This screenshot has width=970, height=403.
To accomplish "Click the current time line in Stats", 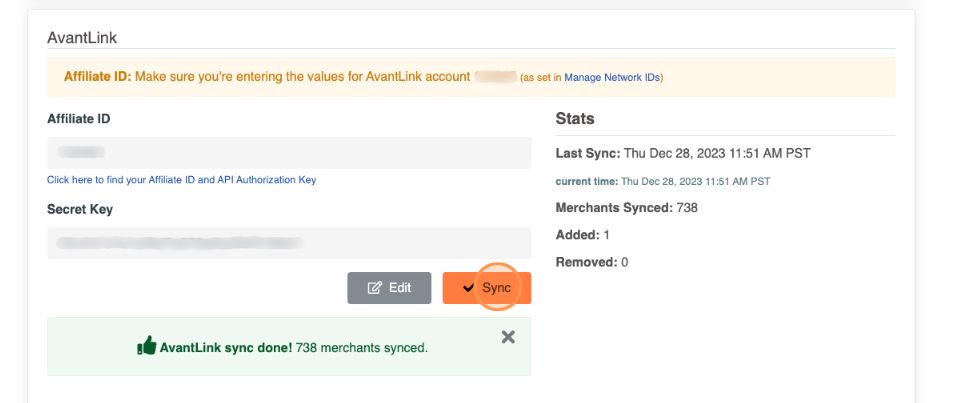I will point(662,181).
